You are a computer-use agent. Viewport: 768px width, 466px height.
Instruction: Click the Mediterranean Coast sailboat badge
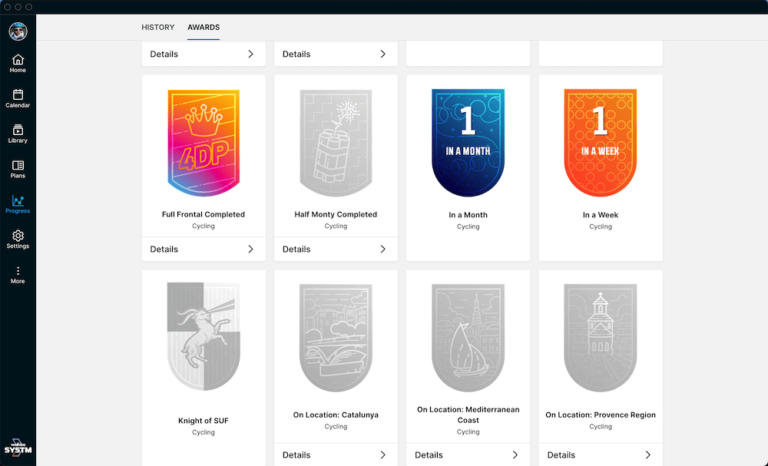click(468, 338)
